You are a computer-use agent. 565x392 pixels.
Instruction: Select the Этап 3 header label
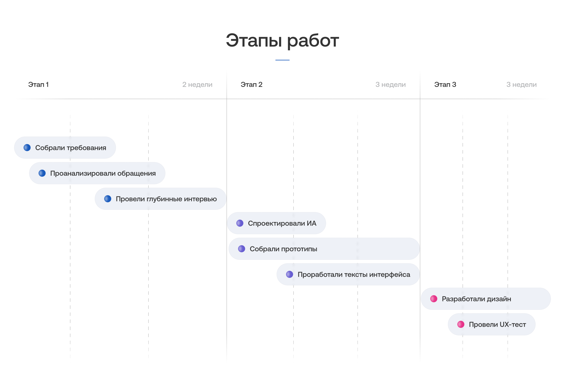(445, 85)
